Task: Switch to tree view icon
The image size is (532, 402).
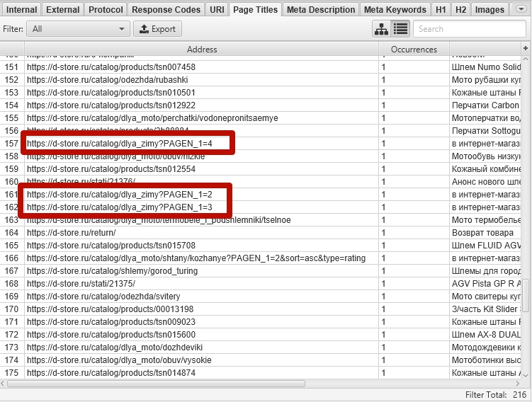Action: tap(381, 29)
